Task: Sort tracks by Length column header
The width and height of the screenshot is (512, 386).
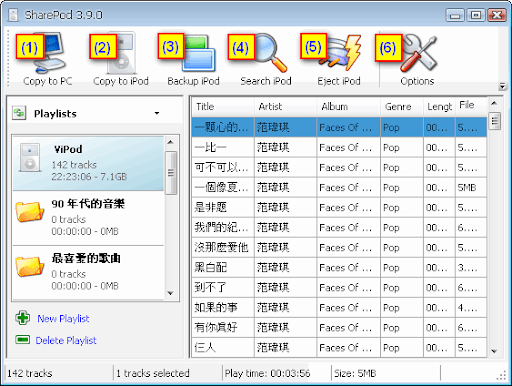Action: (439, 107)
